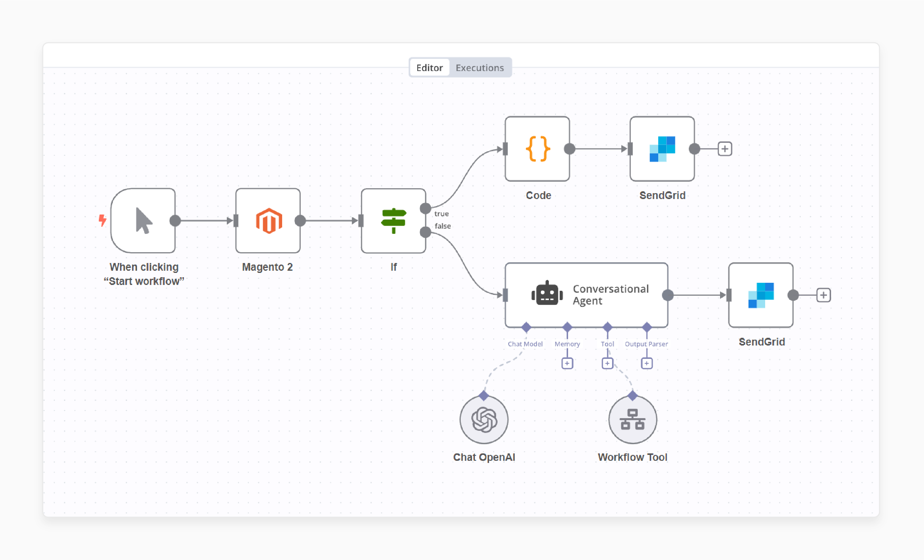The height and width of the screenshot is (560, 924).
Task: Click the Workflow Tool top diamond connector
Action: pos(633,396)
